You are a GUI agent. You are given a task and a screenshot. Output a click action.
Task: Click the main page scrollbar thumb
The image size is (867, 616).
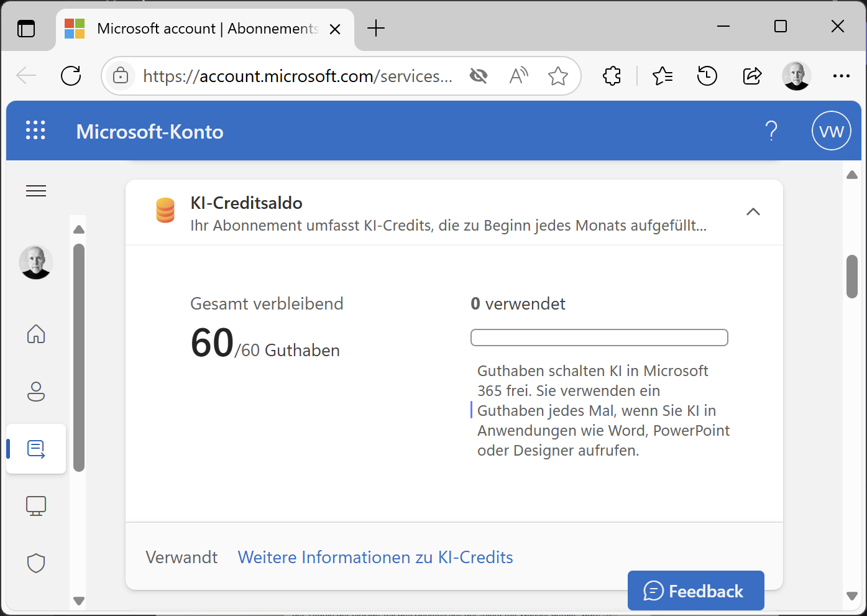pos(852,277)
